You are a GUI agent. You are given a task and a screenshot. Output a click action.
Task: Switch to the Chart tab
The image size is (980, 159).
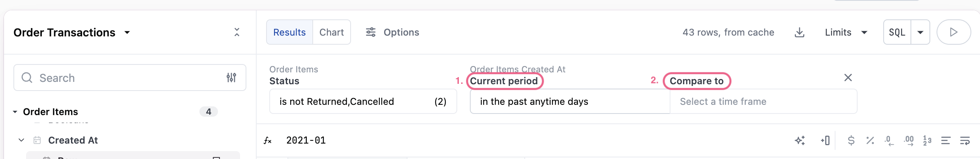pyautogui.click(x=331, y=32)
